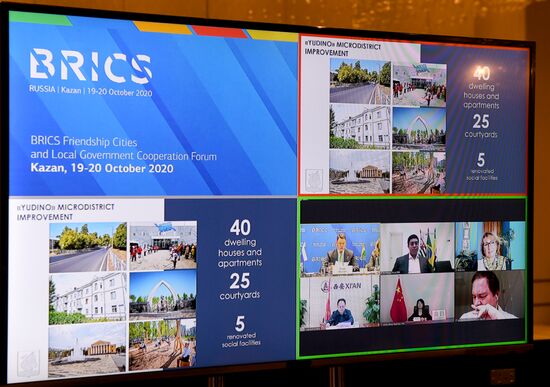Click the '«YUDINO» MICRODISTRICT IMPROVEMENT' title in bottom-left slide
The width and height of the screenshot is (550, 387).
coord(66,212)
